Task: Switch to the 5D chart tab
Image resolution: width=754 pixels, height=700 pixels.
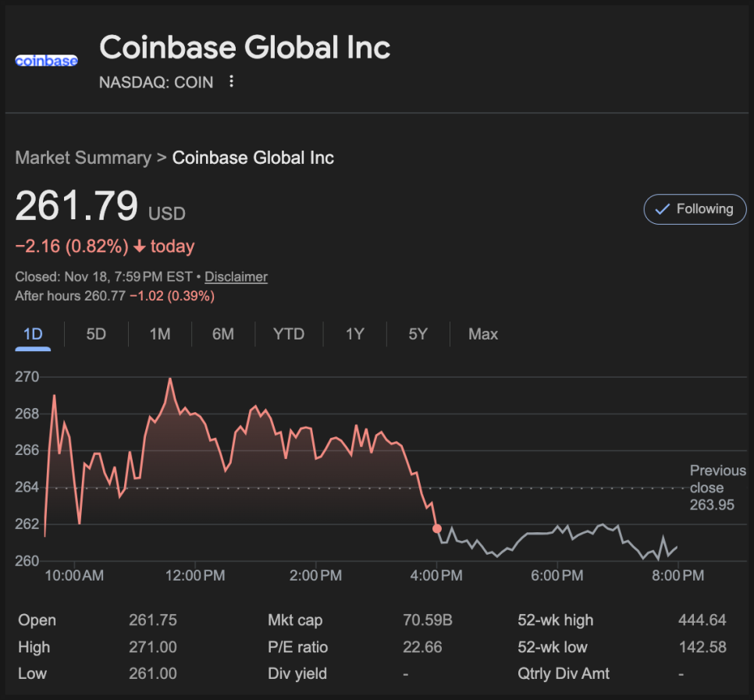Action: [96, 334]
